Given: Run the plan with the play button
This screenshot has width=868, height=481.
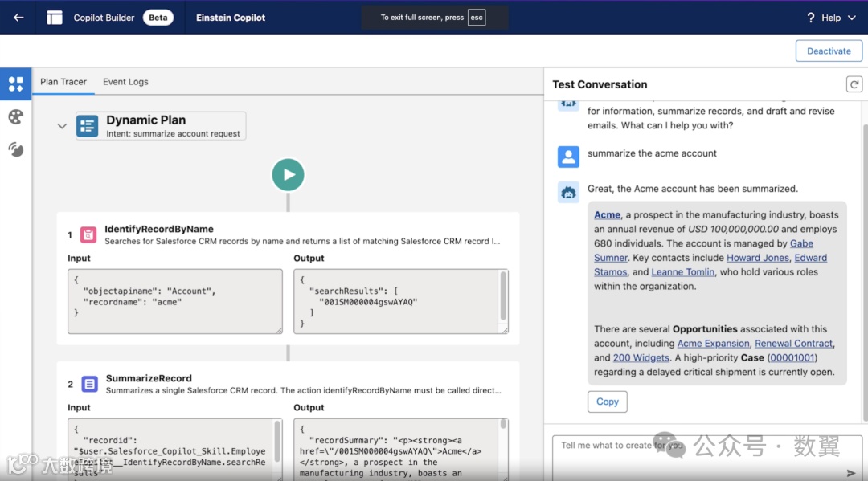Looking at the screenshot, I should (288, 175).
